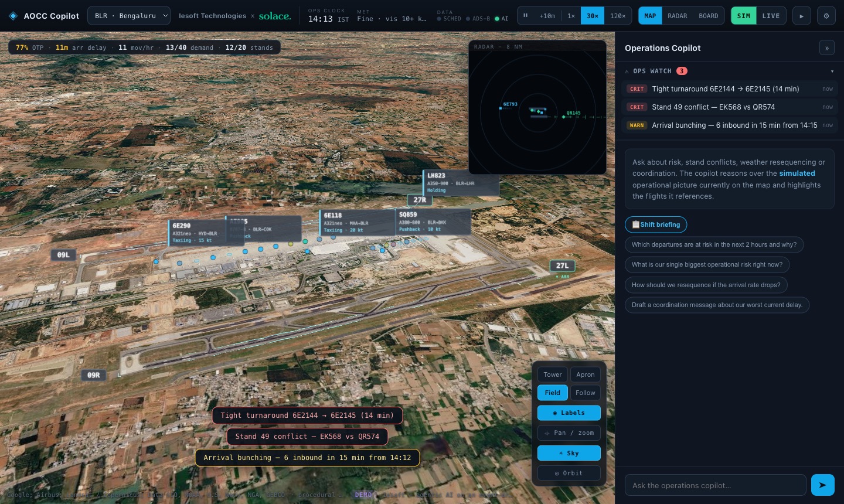Select the 6E118 flight label on map
844x504 pixels.
(357, 223)
